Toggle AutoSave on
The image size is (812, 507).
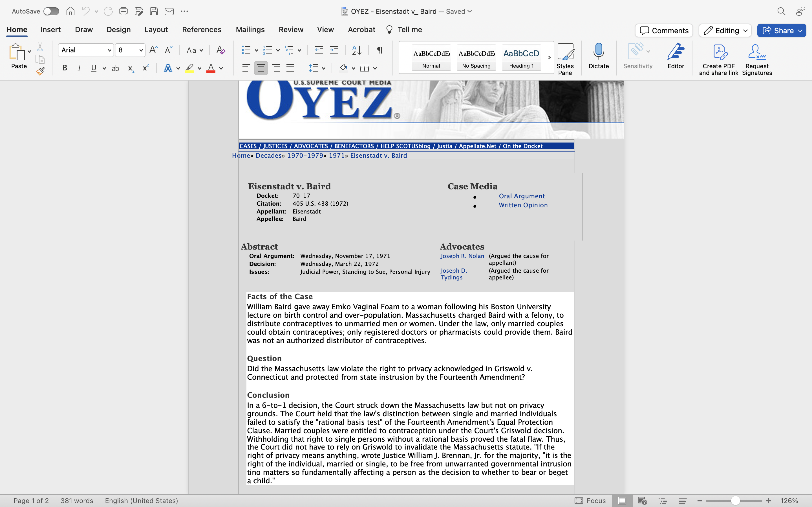pyautogui.click(x=51, y=11)
